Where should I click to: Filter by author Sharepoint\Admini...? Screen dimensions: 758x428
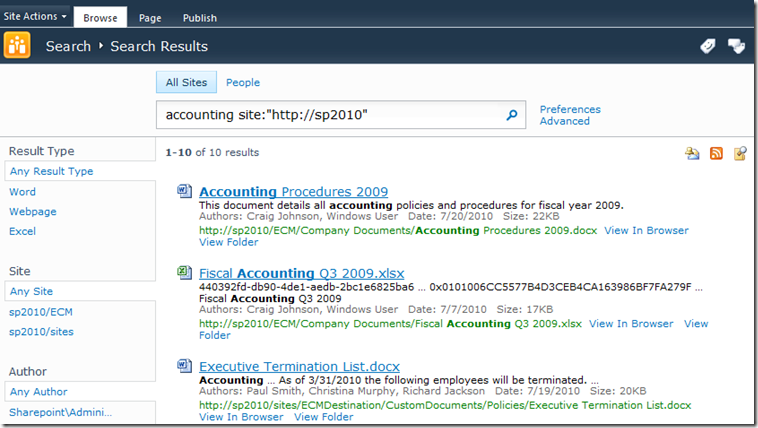pyautogui.click(x=60, y=412)
